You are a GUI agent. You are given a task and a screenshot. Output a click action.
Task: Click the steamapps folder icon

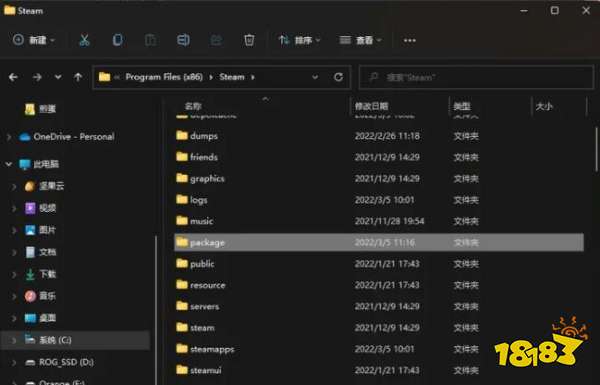tap(182, 348)
